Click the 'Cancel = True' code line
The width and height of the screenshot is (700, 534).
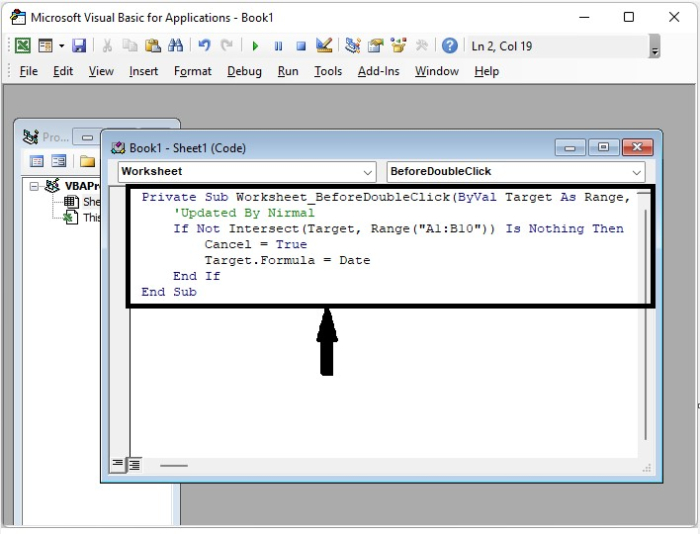[256, 245]
